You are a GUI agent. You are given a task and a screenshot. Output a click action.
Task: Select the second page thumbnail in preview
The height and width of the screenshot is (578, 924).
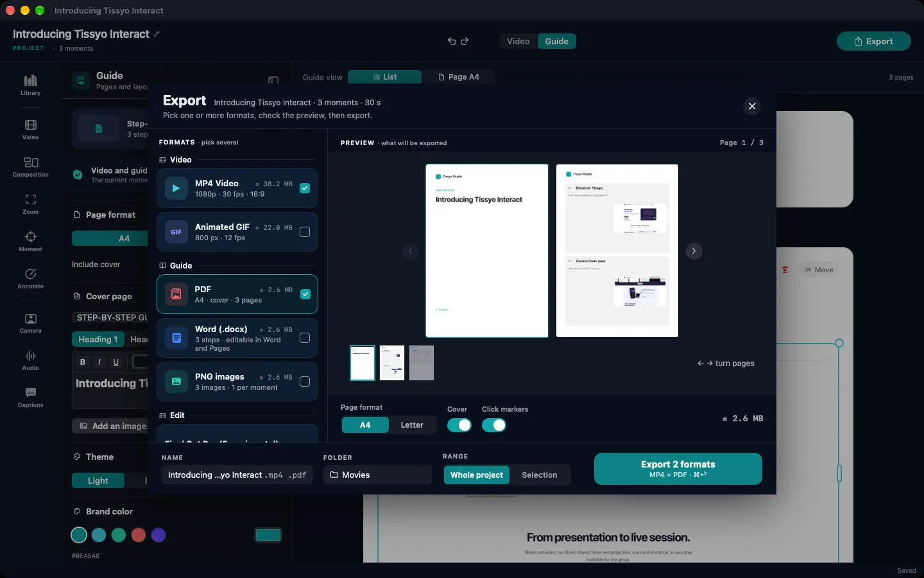coord(392,363)
